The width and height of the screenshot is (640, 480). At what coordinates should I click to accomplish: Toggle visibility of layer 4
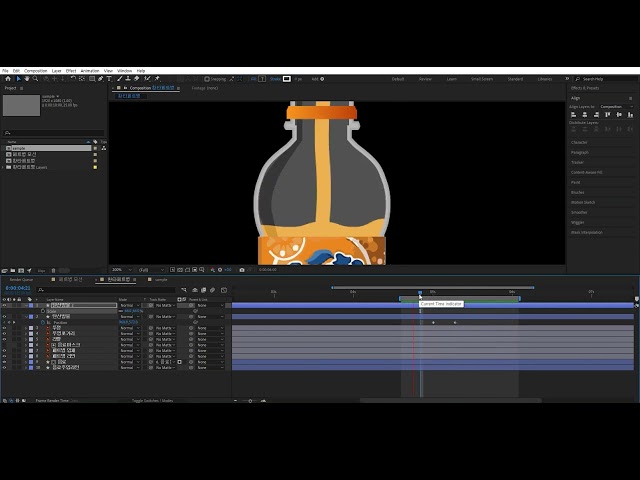click(4, 334)
